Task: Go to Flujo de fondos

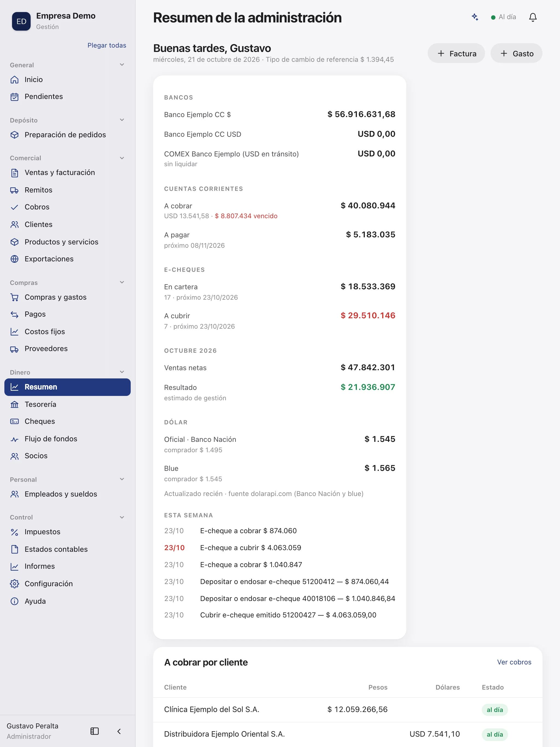Action: coord(68,439)
